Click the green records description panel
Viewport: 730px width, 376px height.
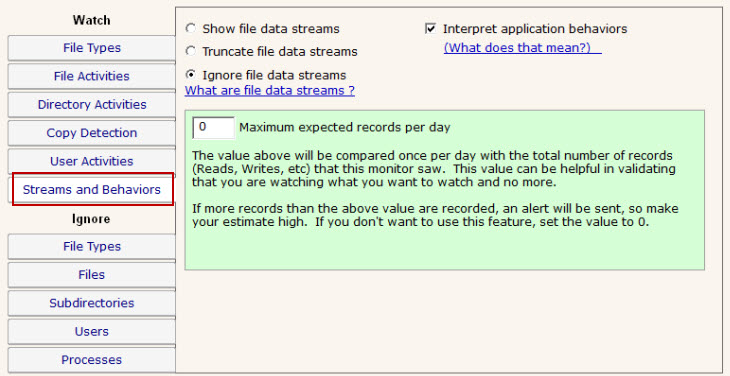(x=445, y=190)
